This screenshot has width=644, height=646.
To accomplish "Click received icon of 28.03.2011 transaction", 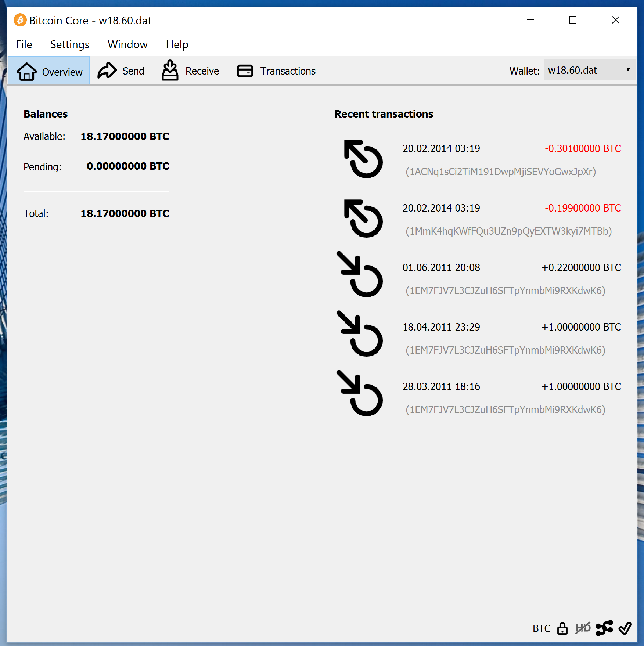I will [360, 394].
